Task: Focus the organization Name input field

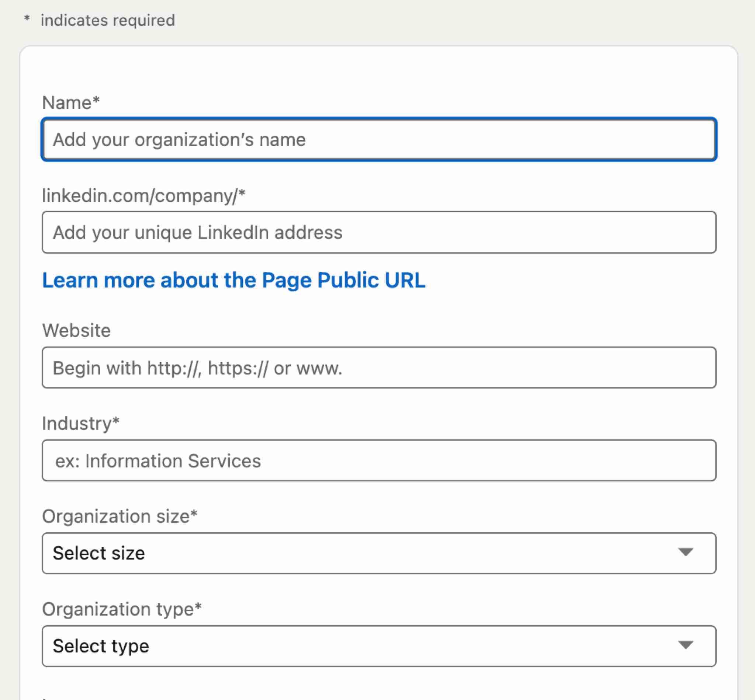Action: [x=379, y=139]
